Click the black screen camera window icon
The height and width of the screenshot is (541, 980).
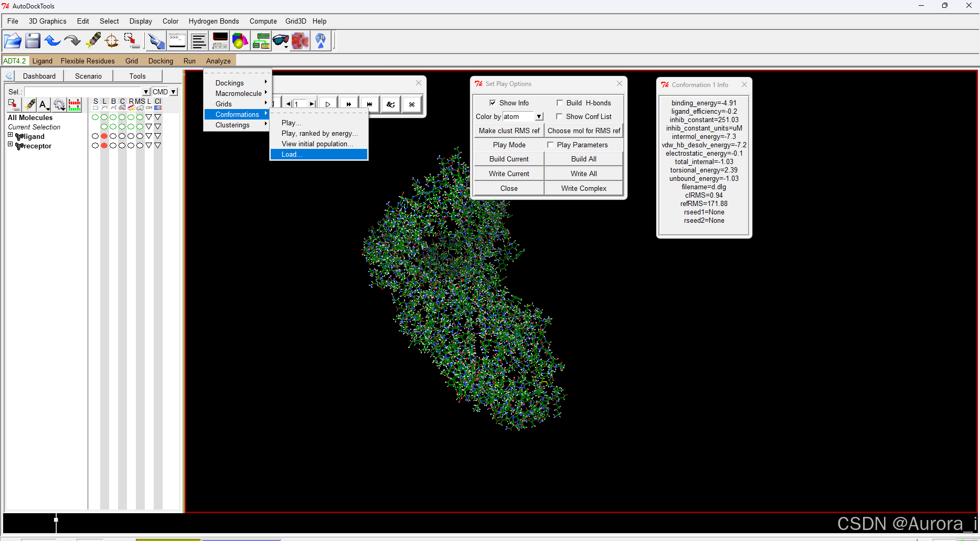click(220, 40)
